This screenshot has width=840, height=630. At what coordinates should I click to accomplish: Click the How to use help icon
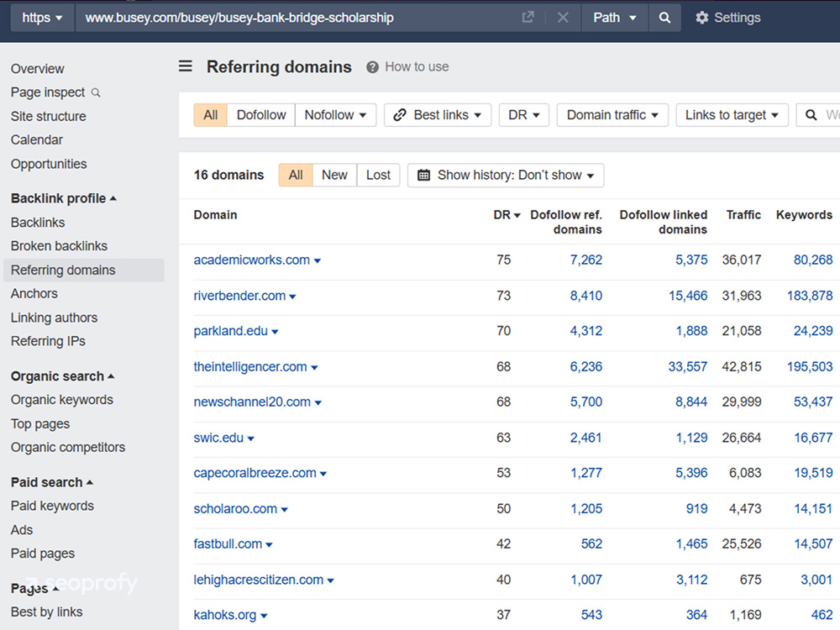372,67
